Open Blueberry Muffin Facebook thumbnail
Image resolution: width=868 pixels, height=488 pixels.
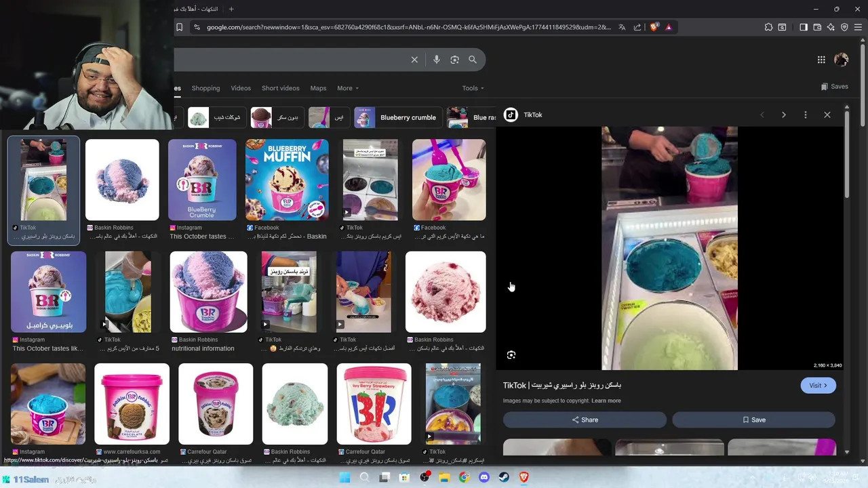pos(287,180)
